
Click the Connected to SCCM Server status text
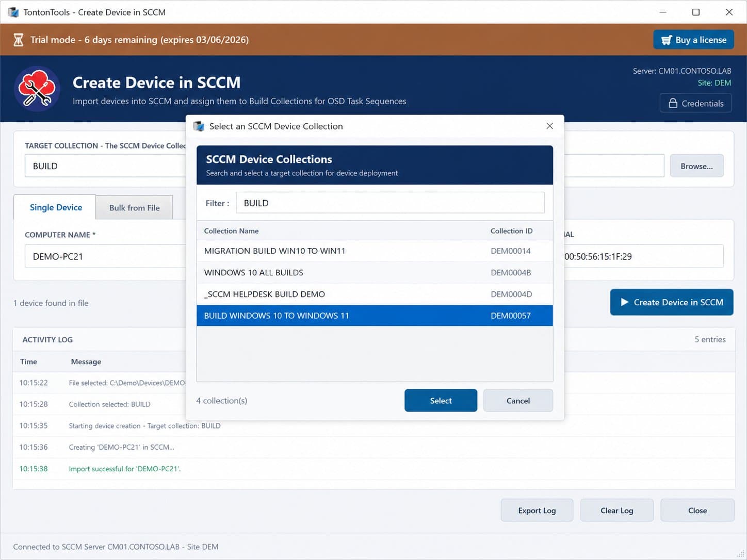coord(116,547)
